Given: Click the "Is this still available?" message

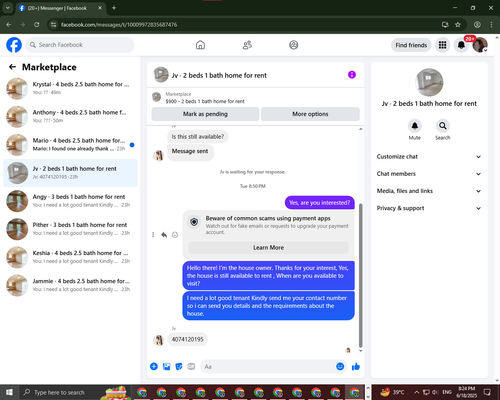Looking at the screenshot, I should 198,137.
